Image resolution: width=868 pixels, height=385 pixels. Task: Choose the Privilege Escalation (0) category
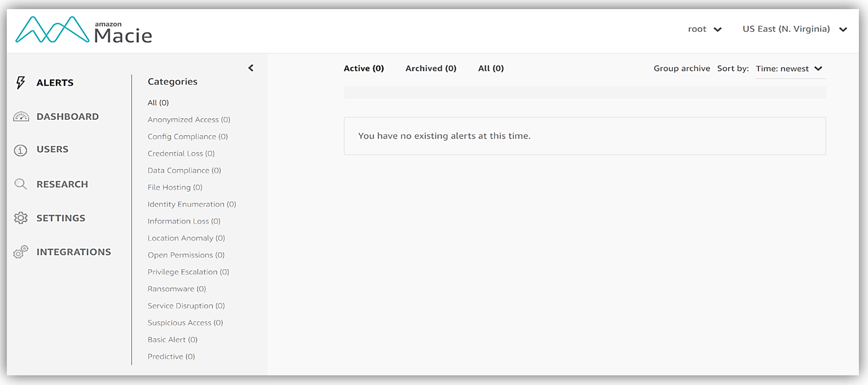188,271
